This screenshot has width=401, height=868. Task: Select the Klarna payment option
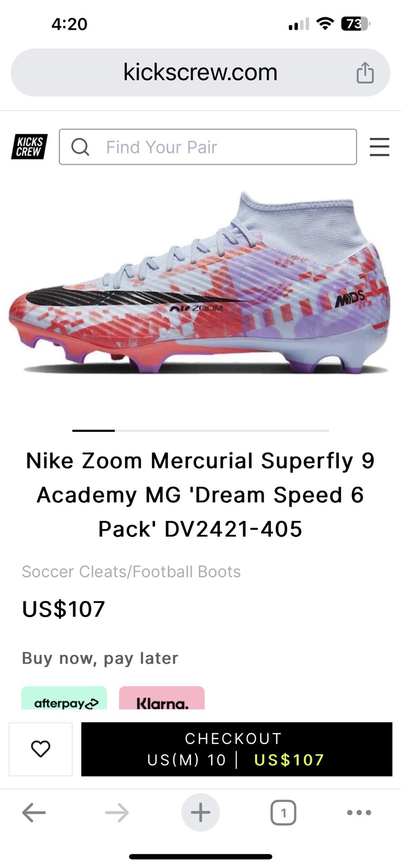[x=162, y=698]
